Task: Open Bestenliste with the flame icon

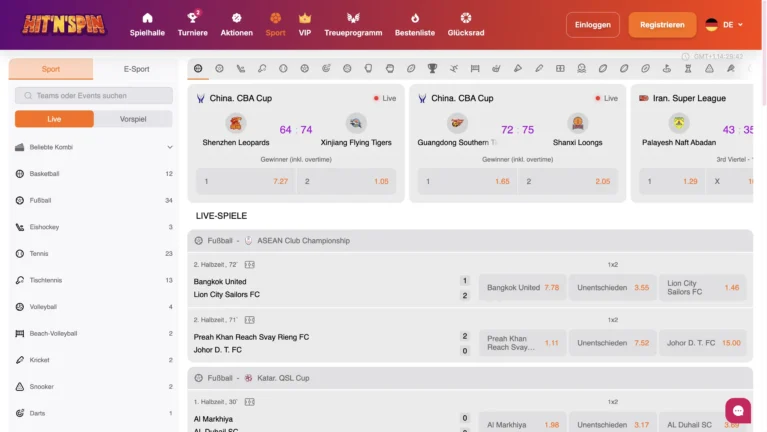Action: pos(415,18)
